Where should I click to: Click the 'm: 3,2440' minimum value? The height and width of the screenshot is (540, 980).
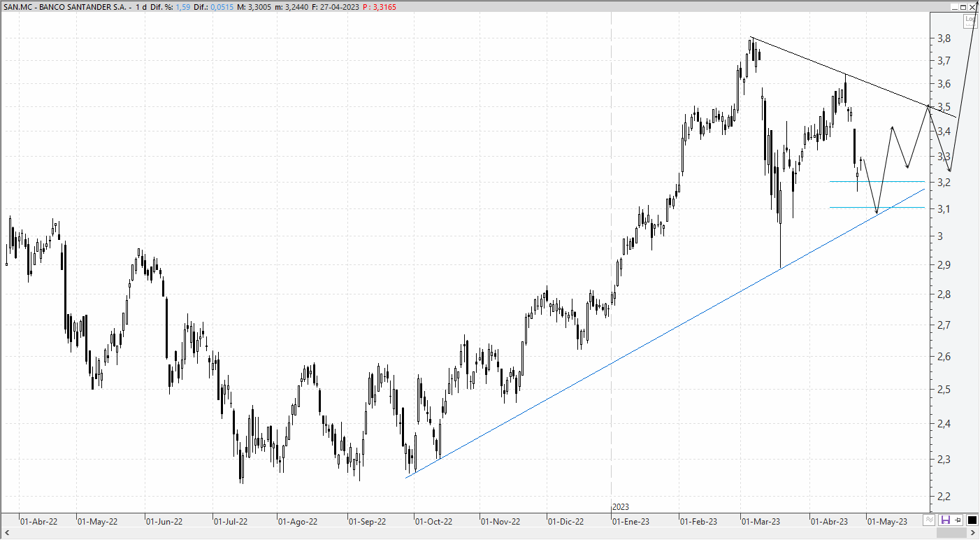click(x=292, y=6)
